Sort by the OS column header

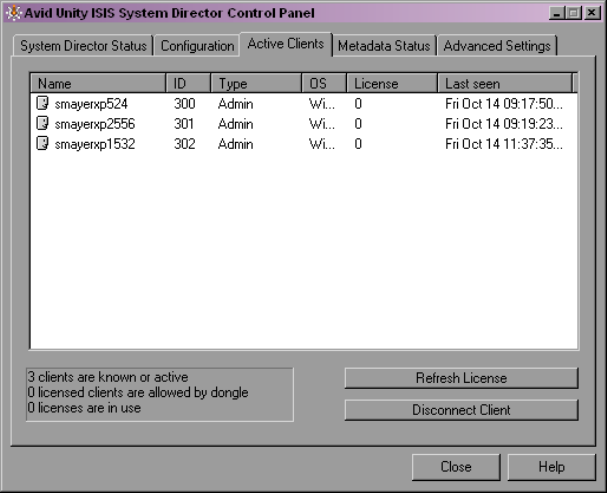click(x=324, y=83)
